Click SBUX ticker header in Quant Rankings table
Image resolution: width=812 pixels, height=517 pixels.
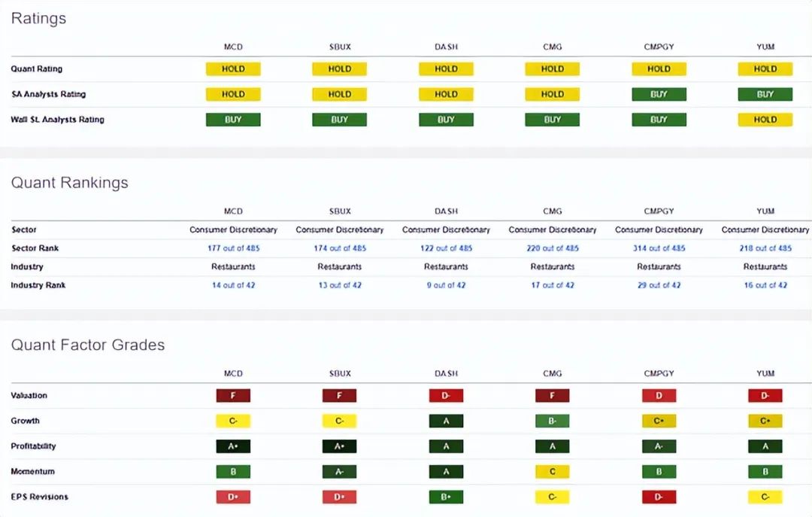340,211
